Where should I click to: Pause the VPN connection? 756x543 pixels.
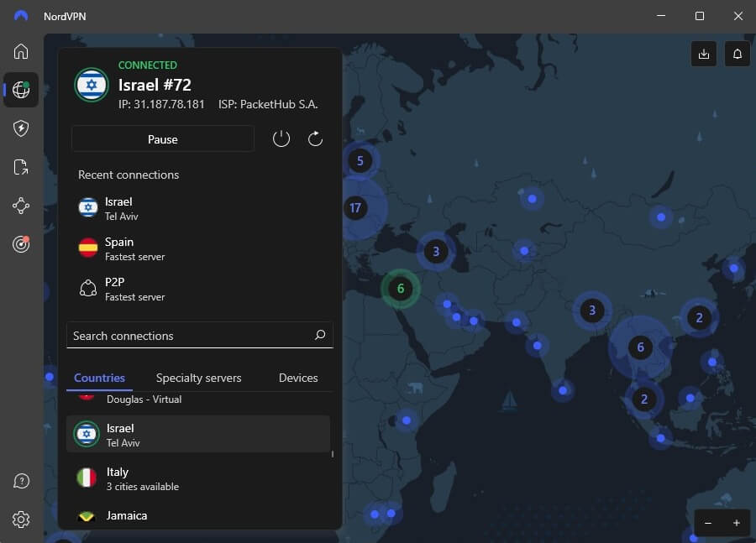click(163, 139)
